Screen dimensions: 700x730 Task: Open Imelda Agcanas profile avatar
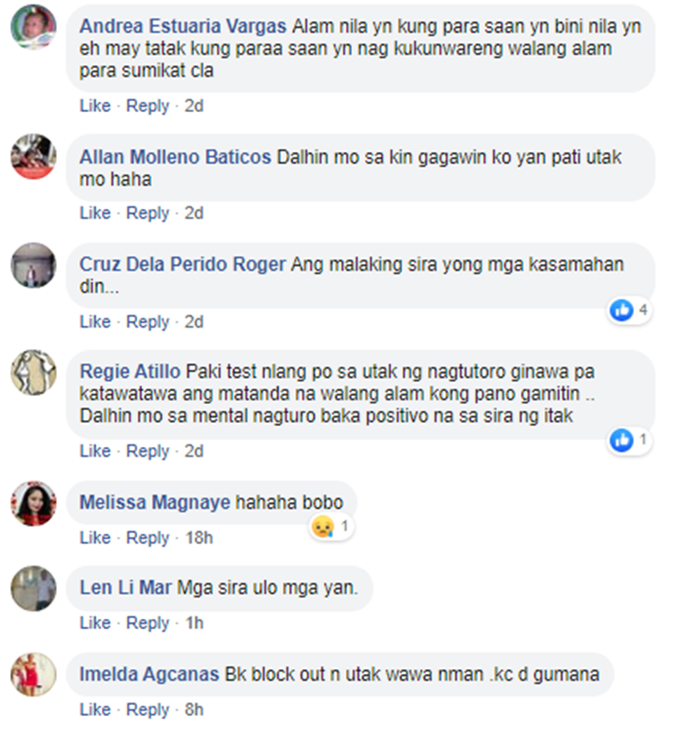[34, 675]
